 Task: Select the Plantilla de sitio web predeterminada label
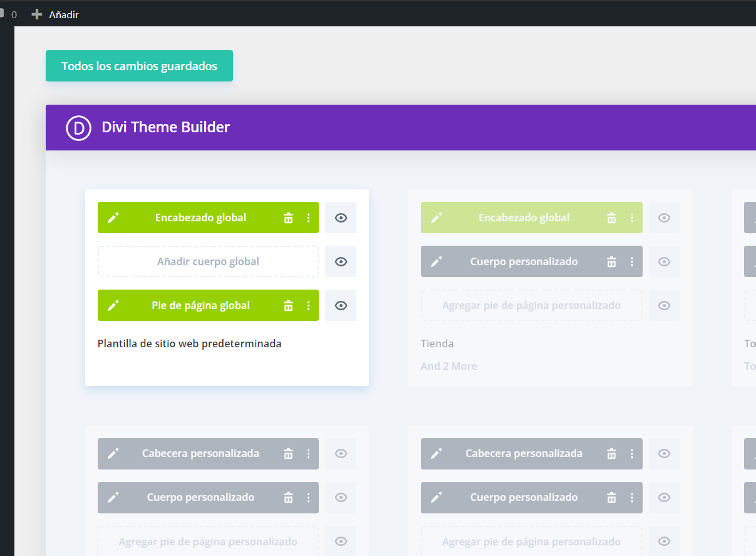189,344
